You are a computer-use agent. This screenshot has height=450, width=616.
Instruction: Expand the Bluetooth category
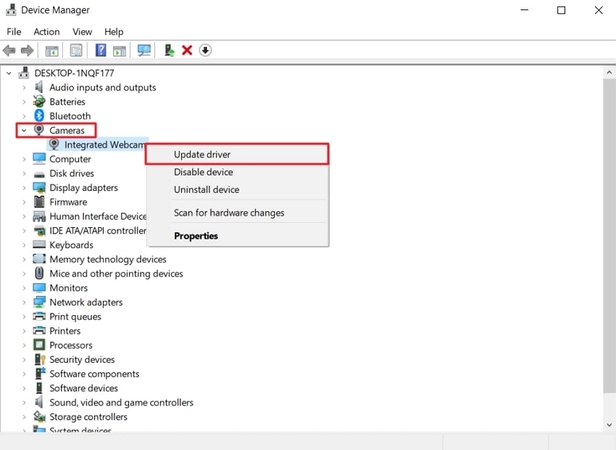click(x=24, y=116)
